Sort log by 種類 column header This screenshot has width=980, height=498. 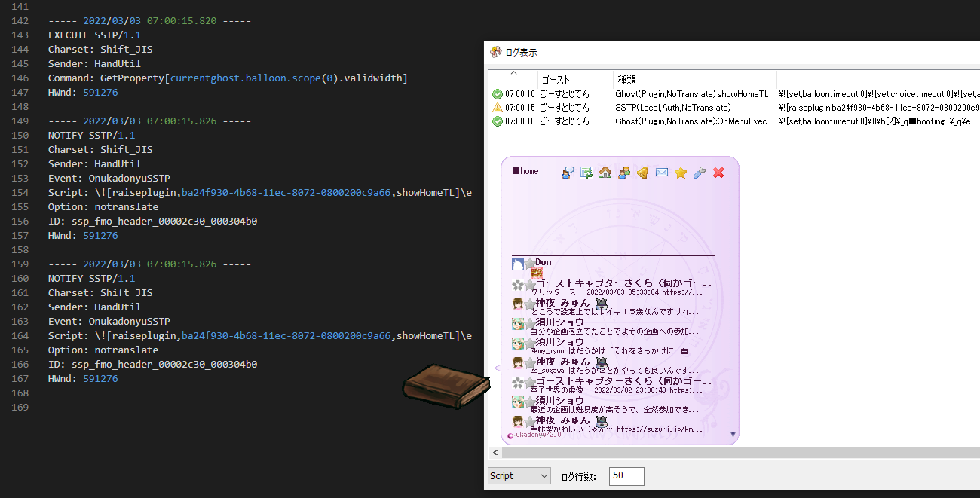pyautogui.click(x=627, y=79)
